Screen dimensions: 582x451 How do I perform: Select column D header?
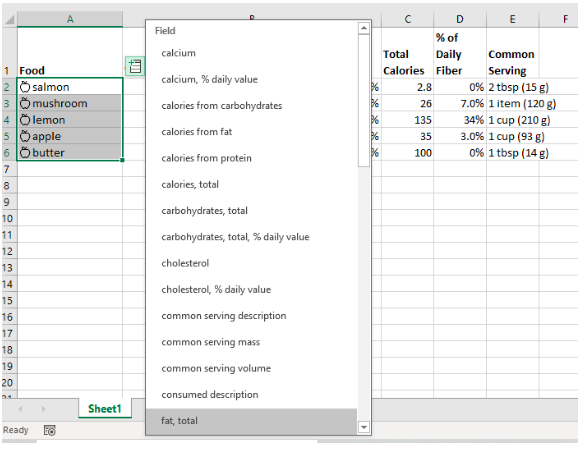[460, 19]
